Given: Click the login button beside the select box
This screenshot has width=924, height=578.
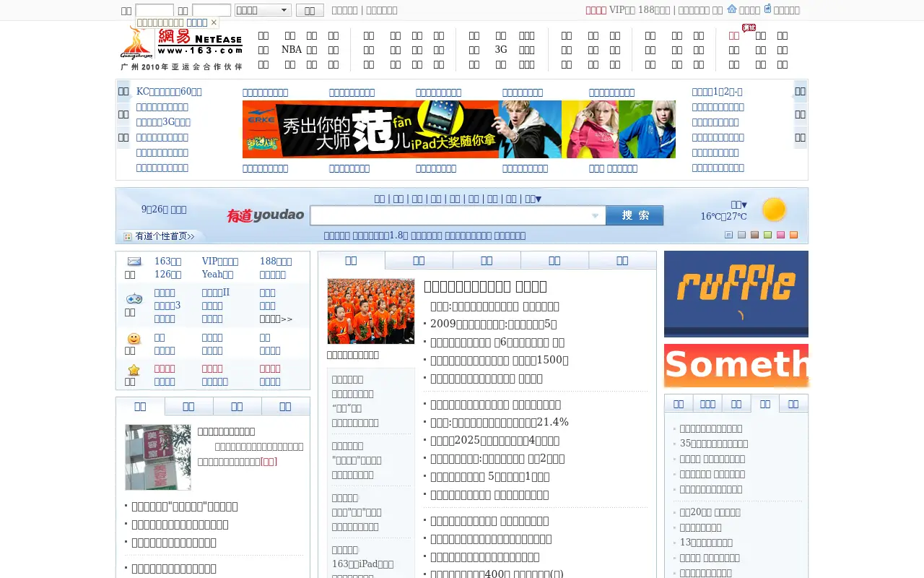Looking at the screenshot, I should point(310,10).
